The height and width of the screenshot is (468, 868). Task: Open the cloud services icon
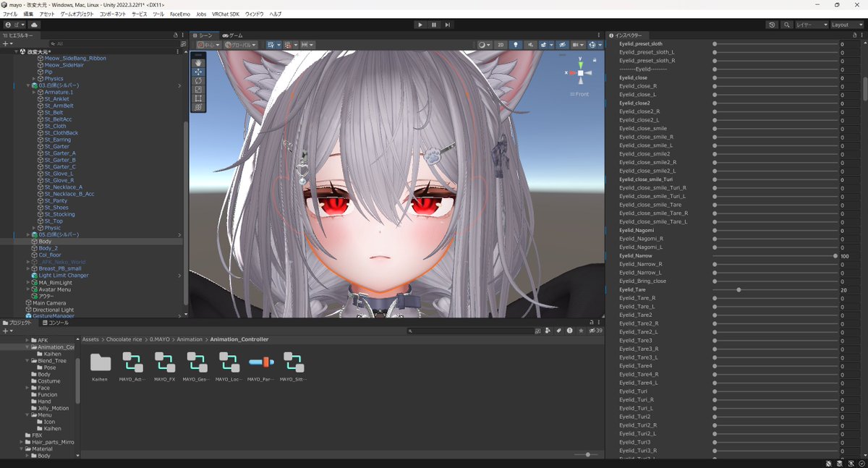(34, 25)
